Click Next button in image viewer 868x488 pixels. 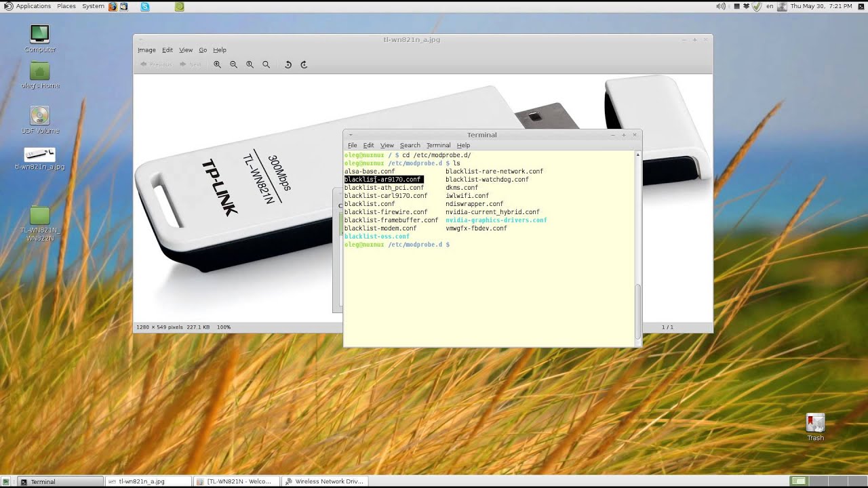(191, 64)
